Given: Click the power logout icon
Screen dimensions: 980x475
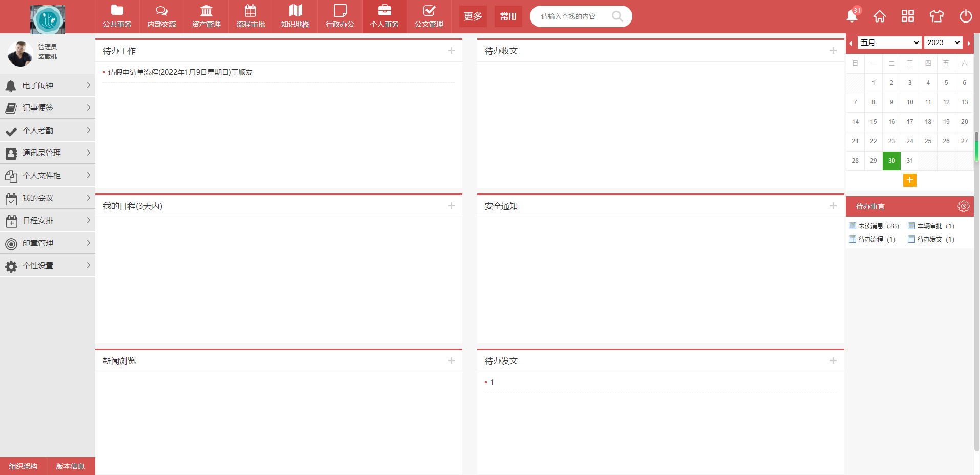Looking at the screenshot, I should point(965,16).
